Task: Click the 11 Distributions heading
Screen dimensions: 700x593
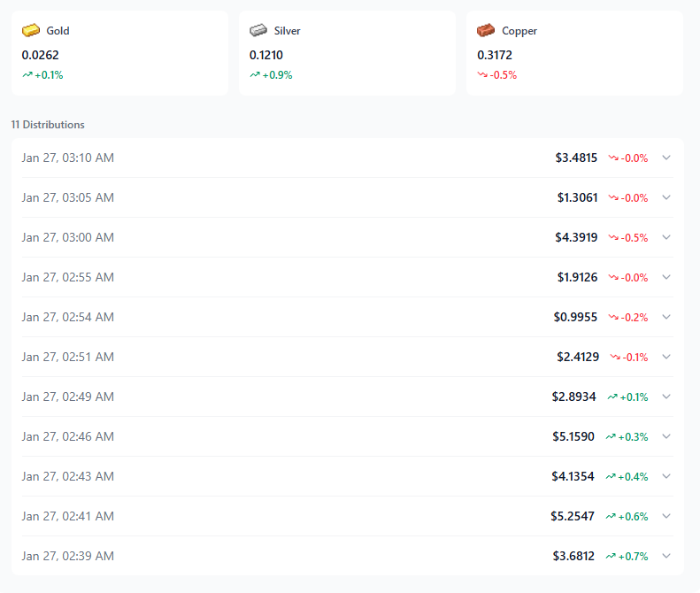Action: 48,125
